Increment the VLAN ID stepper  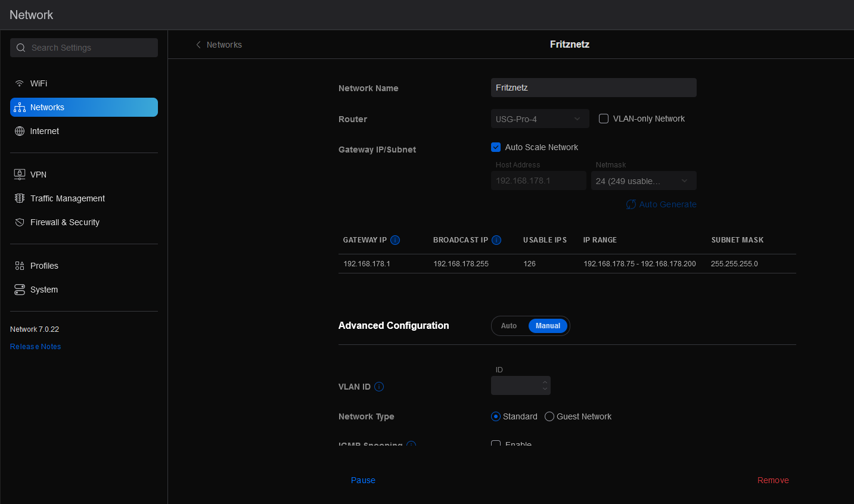coord(545,382)
